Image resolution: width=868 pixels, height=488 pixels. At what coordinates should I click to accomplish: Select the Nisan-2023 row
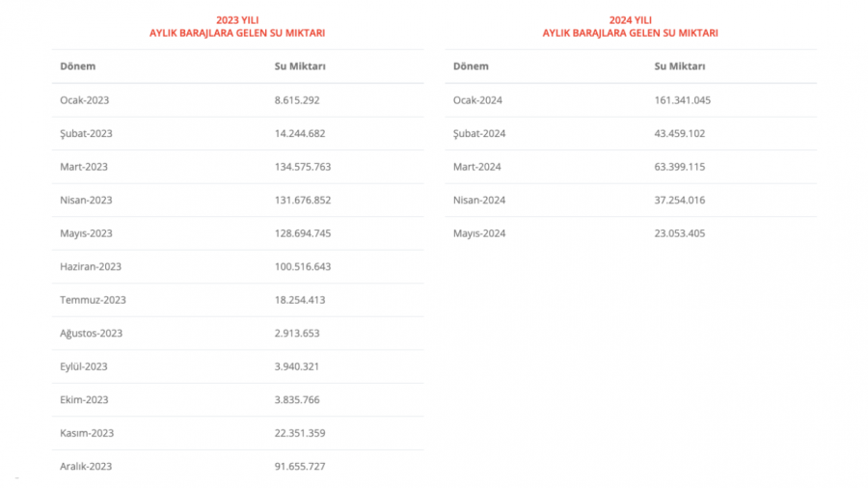coord(237,200)
